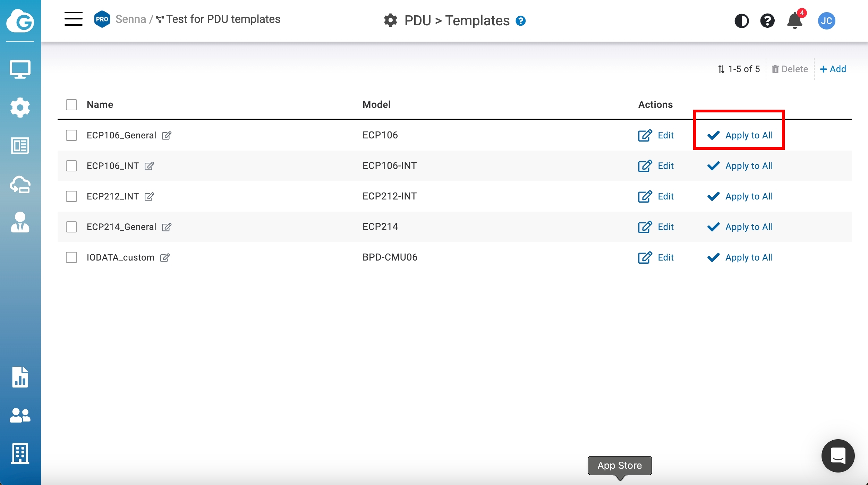Open the cloud device sidebar icon

(20, 185)
